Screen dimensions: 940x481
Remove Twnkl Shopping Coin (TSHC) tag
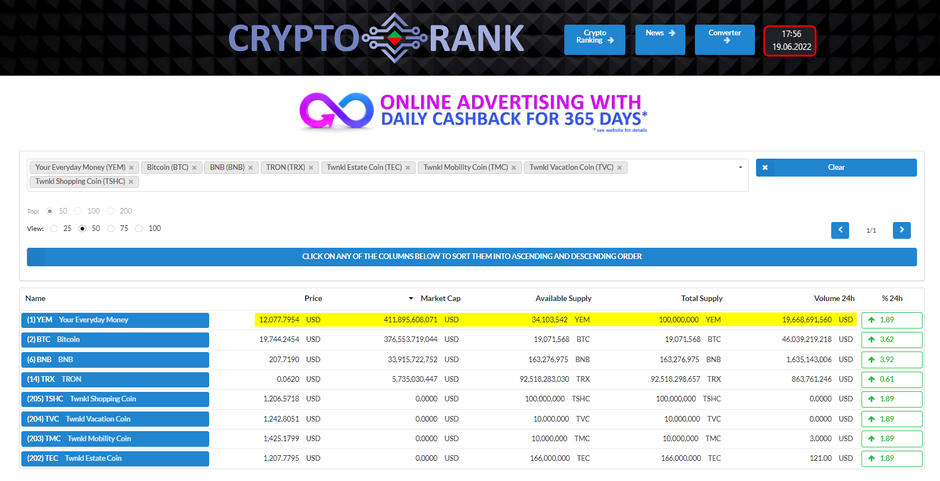pos(131,182)
